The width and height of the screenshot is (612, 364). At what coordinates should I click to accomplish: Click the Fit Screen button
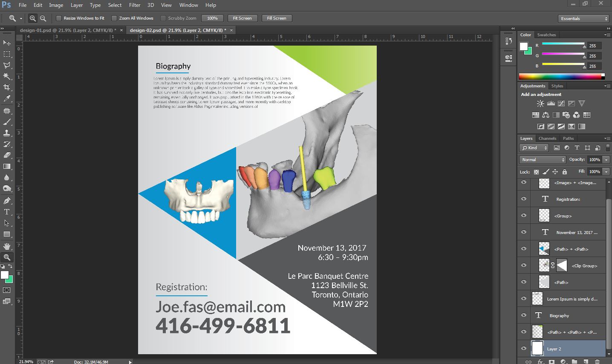point(242,18)
